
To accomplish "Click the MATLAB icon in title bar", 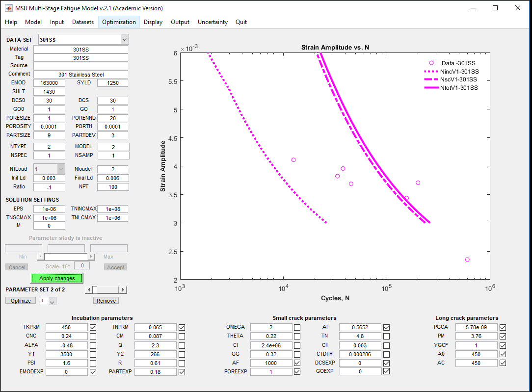I will (8, 8).
